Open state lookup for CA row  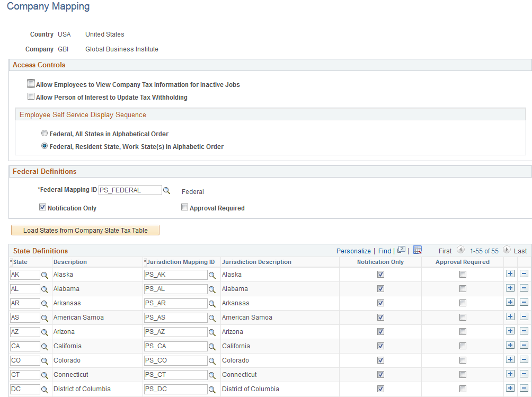(x=45, y=347)
